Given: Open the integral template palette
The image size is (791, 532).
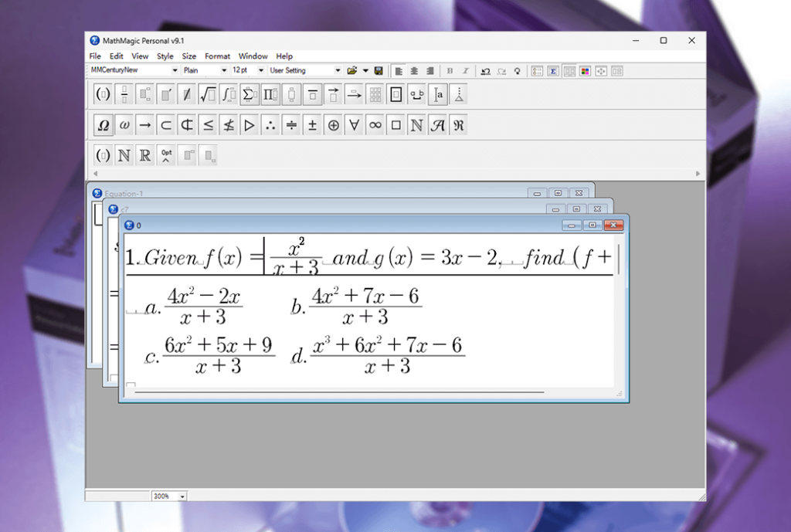Looking at the screenshot, I should tap(229, 94).
